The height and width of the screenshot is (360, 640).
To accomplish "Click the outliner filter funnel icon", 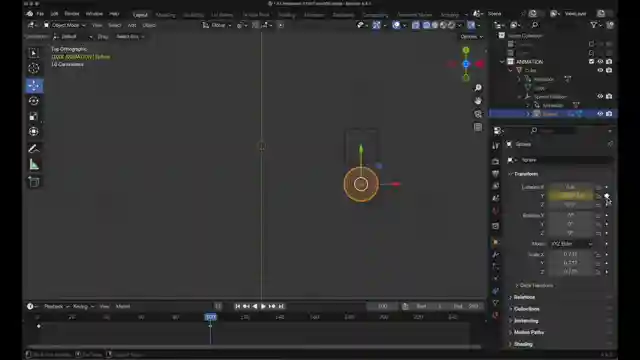I will tap(593, 25).
